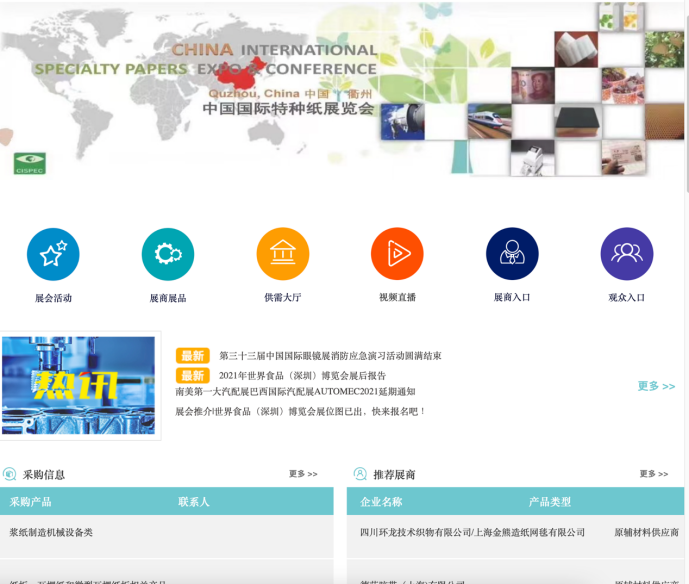Open the 2021年世界食品博览会展后报告 news link
Viewport: 689px width, 584px height.
coord(302,376)
